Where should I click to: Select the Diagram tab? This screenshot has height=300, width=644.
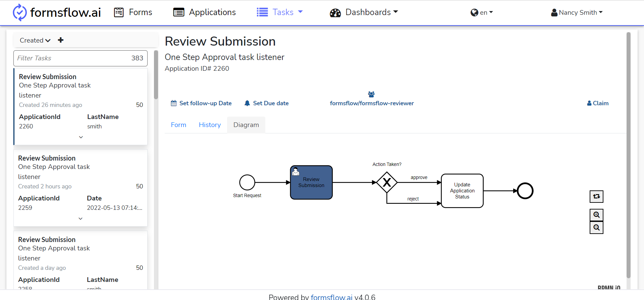click(x=246, y=125)
